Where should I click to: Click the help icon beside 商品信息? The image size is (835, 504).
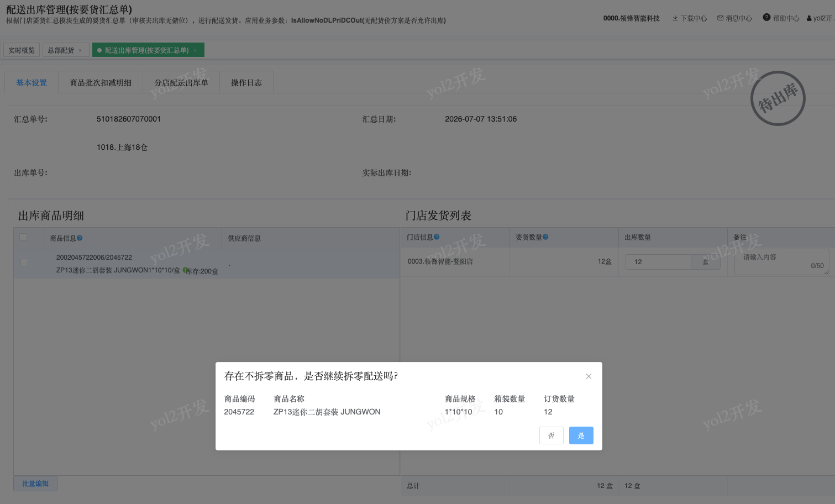pos(80,238)
